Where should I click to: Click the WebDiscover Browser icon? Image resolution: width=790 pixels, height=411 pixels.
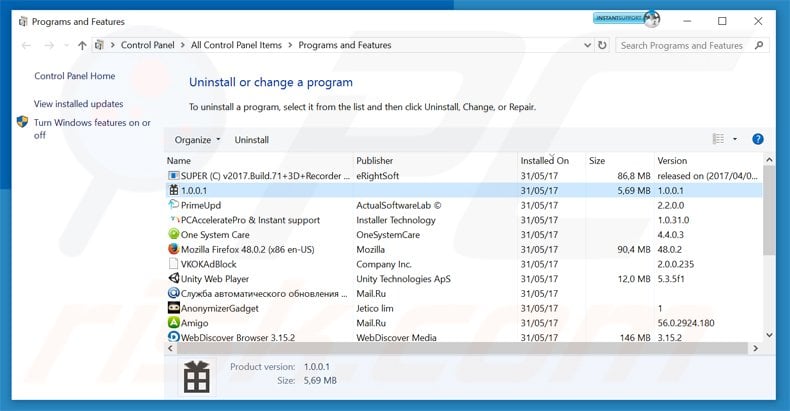point(173,336)
